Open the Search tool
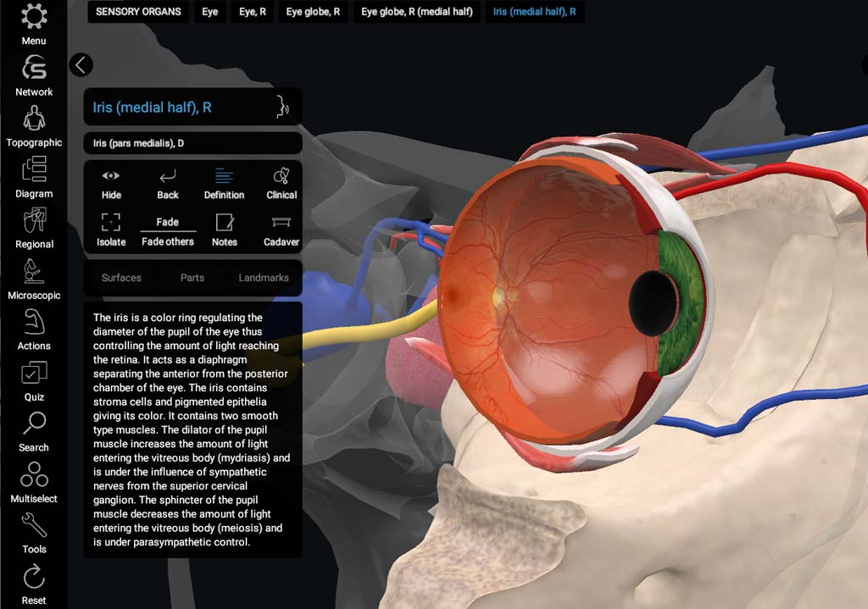This screenshot has height=609, width=868. (x=34, y=425)
